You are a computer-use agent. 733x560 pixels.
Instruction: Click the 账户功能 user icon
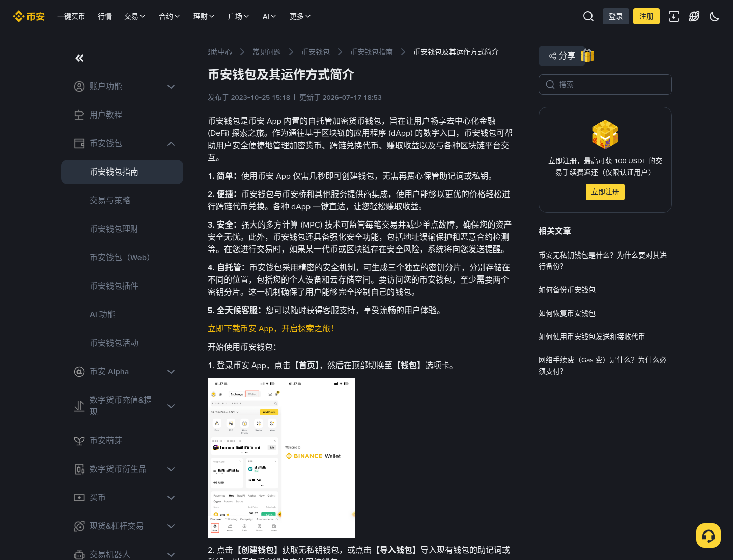tap(79, 87)
